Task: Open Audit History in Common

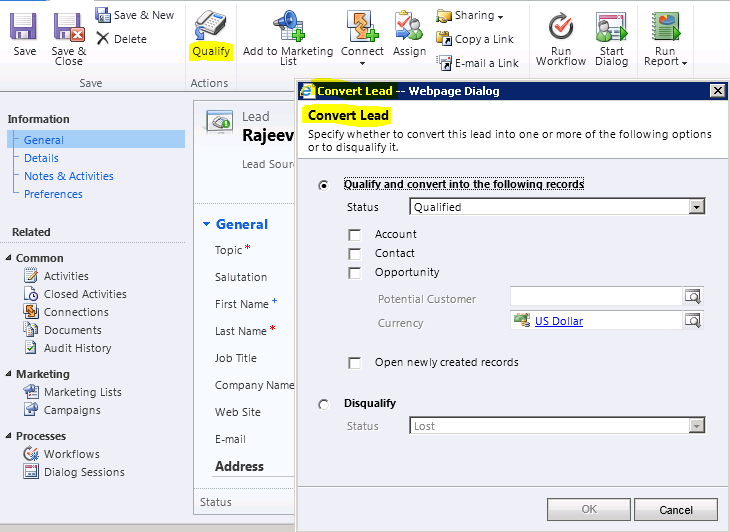Action: point(77,348)
